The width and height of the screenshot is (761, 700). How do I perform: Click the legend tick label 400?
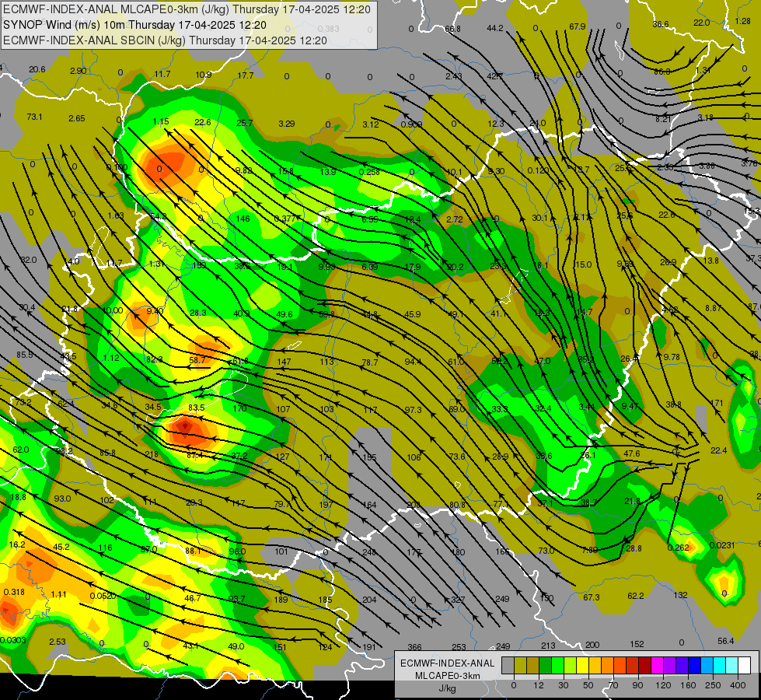coord(738,685)
